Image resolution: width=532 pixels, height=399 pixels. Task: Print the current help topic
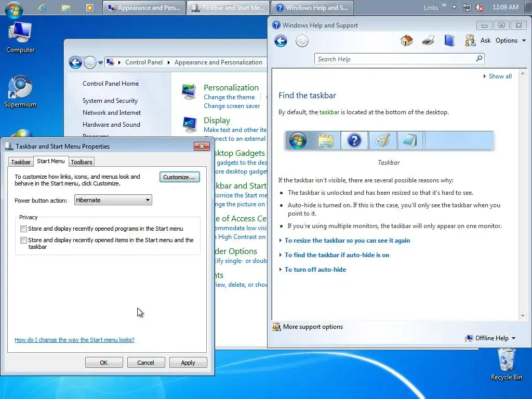(x=428, y=41)
